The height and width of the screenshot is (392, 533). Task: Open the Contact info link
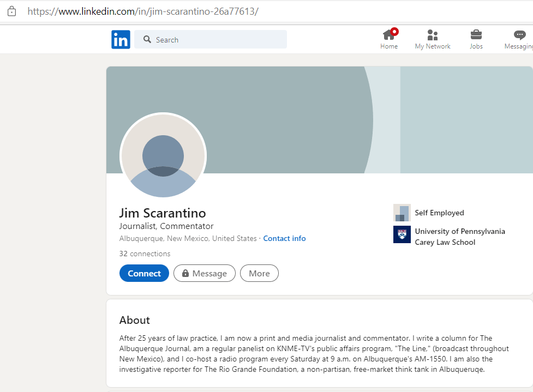pyautogui.click(x=284, y=239)
